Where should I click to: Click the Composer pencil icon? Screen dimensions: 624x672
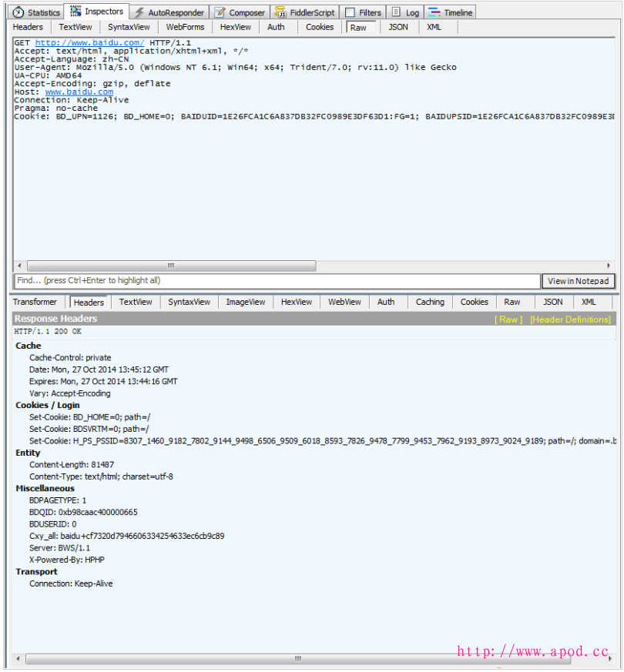220,12
